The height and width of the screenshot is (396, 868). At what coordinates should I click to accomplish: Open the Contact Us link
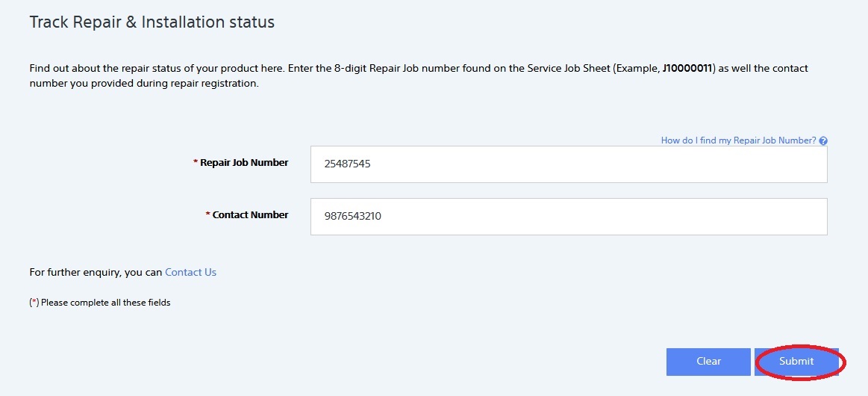[190, 272]
